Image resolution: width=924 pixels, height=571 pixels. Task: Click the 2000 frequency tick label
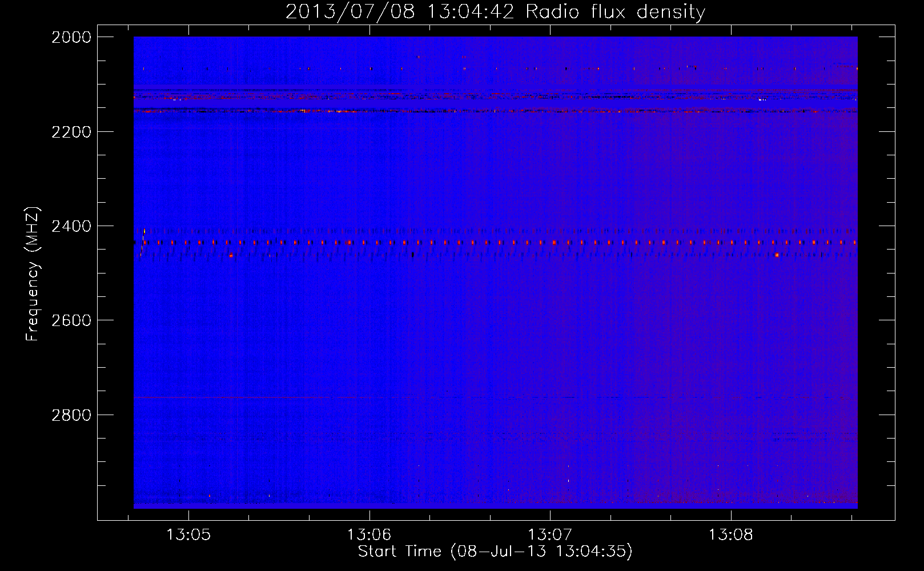[71, 37]
